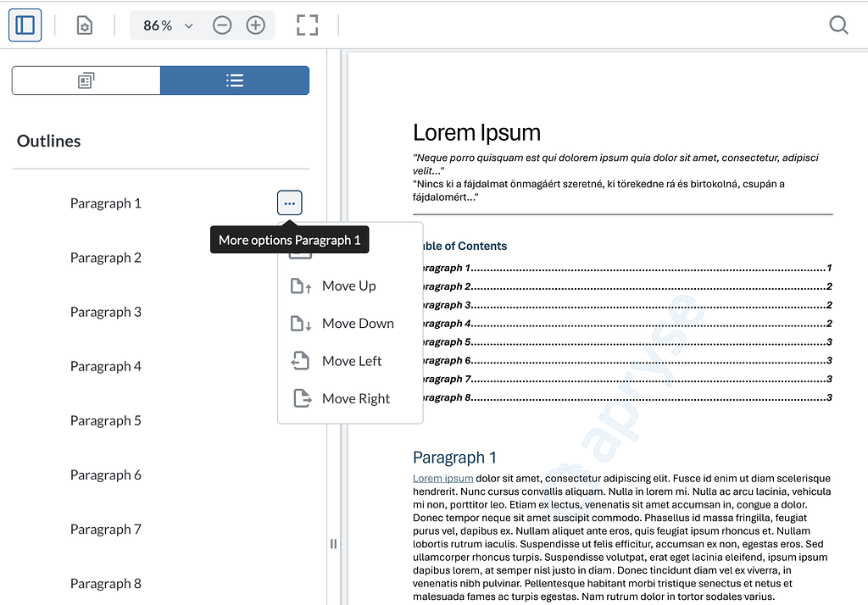Zoom in using the plus icon
Screen dimensions: 868x605
click(x=256, y=25)
